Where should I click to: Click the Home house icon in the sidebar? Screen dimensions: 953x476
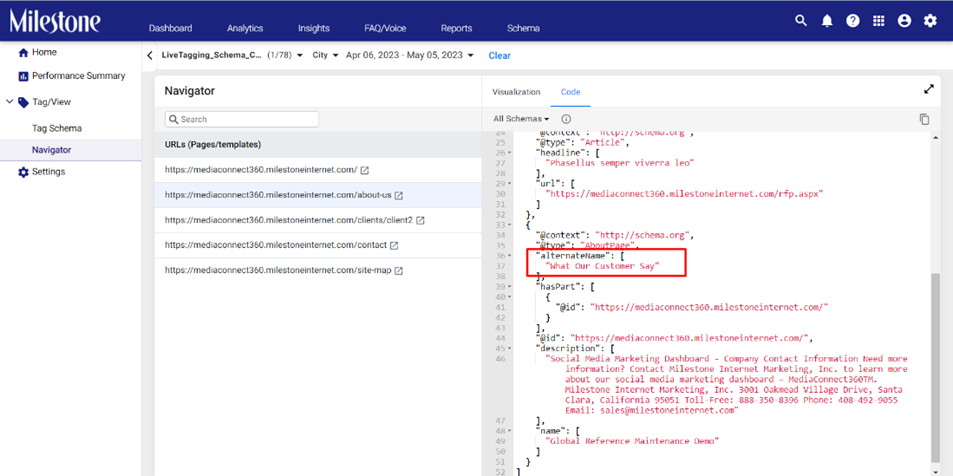tap(24, 52)
